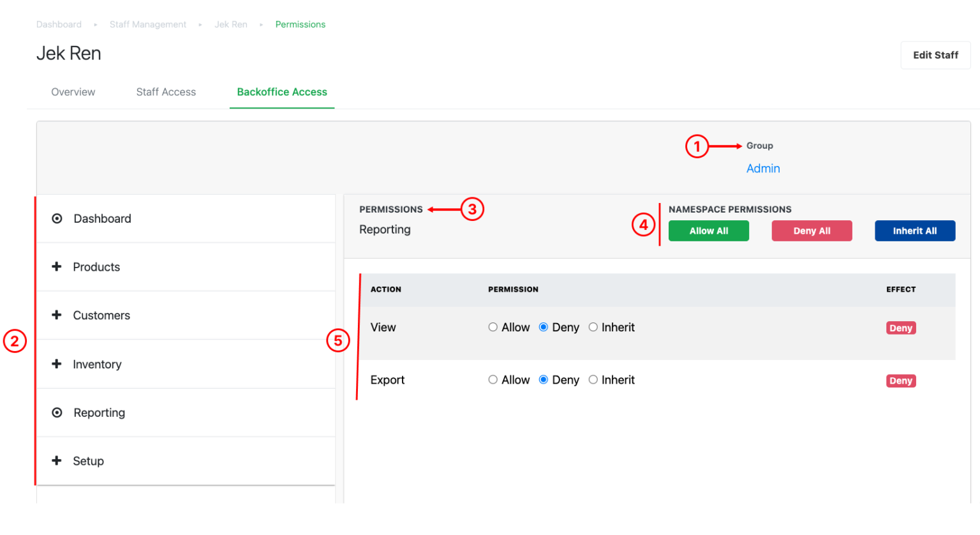The image size is (980, 535).
Task: Select the Products sidebar item
Action: pyautogui.click(x=186, y=267)
